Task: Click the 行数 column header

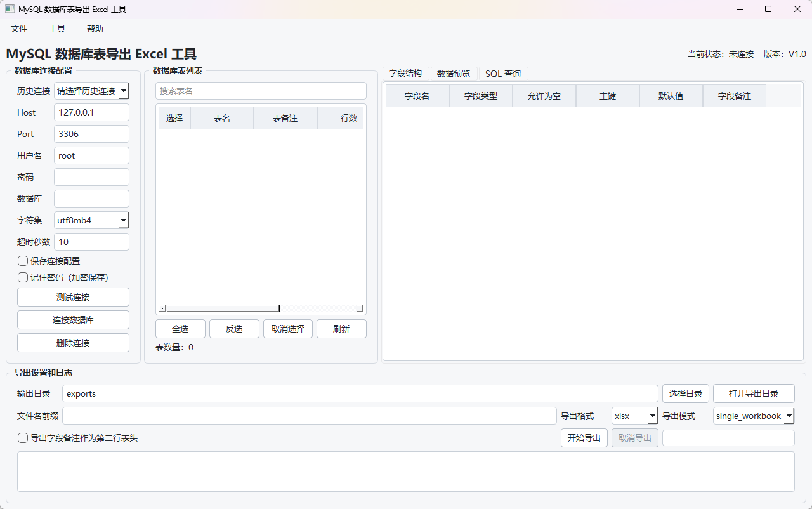Action: [341, 118]
